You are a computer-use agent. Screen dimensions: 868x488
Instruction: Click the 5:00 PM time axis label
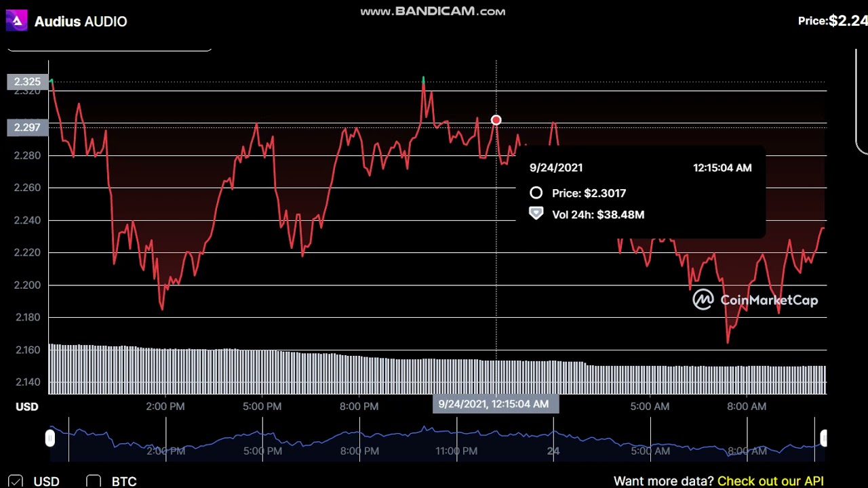click(262, 407)
